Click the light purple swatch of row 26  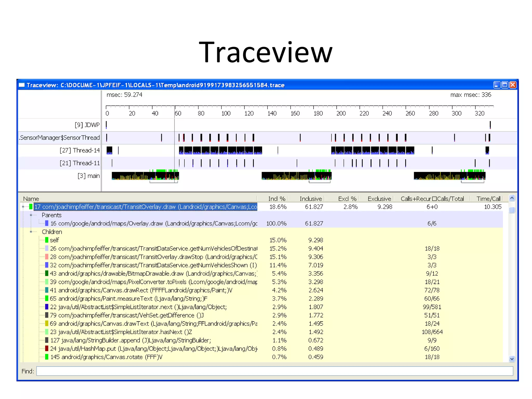47,248
